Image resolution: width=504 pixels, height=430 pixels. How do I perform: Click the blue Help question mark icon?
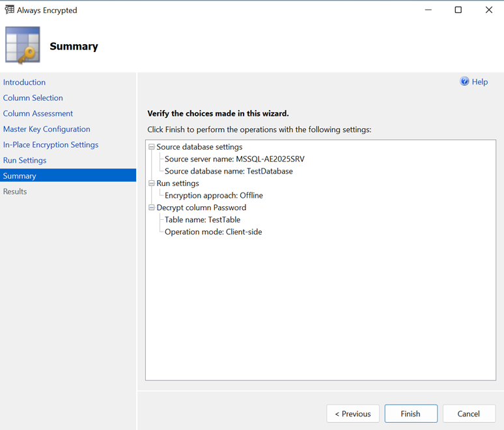click(x=464, y=82)
